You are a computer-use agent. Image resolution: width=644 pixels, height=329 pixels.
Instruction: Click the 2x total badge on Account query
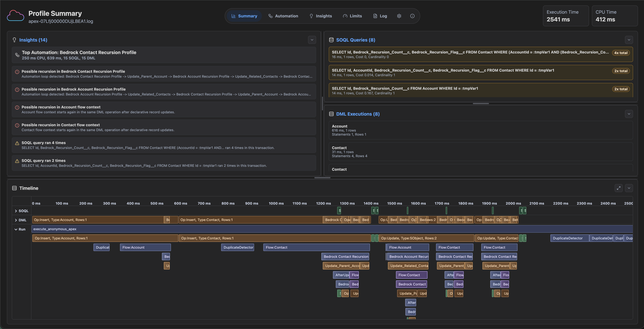(x=621, y=89)
